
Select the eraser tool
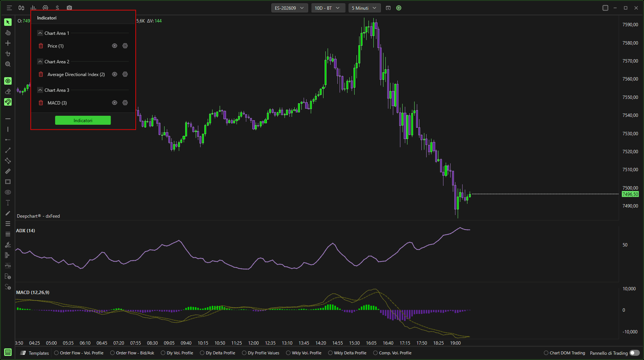point(8,91)
